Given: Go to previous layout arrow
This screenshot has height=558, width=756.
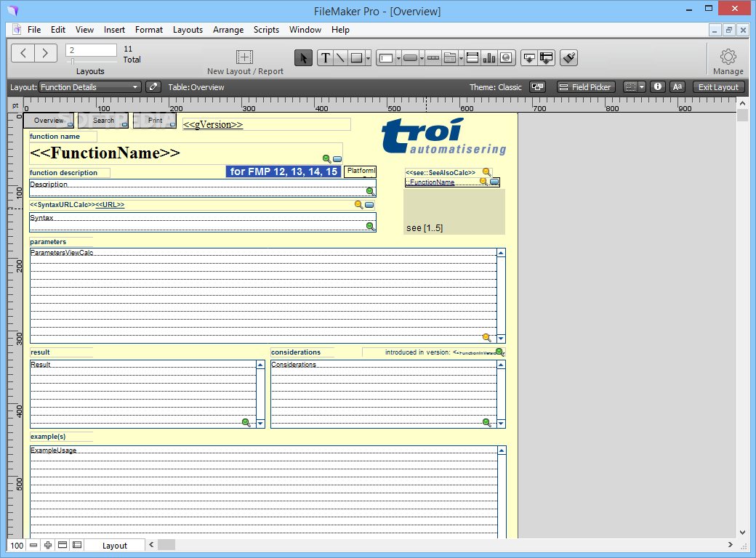Looking at the screenshot, I should click(x=23, y=53).
